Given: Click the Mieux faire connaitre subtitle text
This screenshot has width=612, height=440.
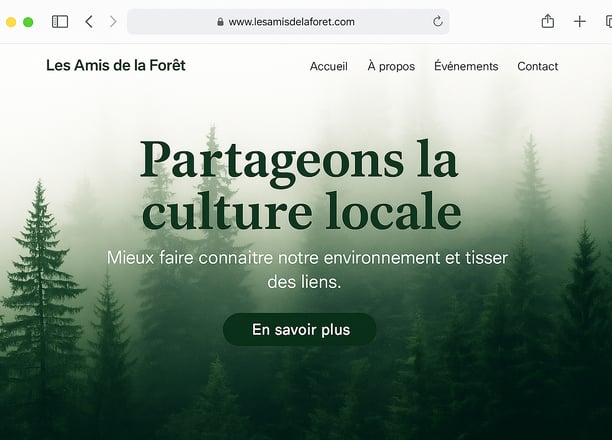Looking at the screenshot, I should click(307, 270).
